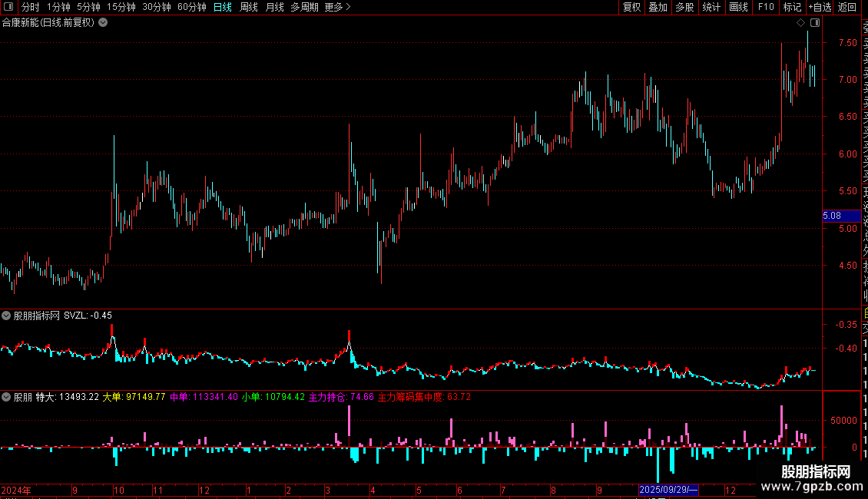Viewport: 868px width, 499px height.
Task: Switch to 月线 monthly chart
Action: [274, 7]
